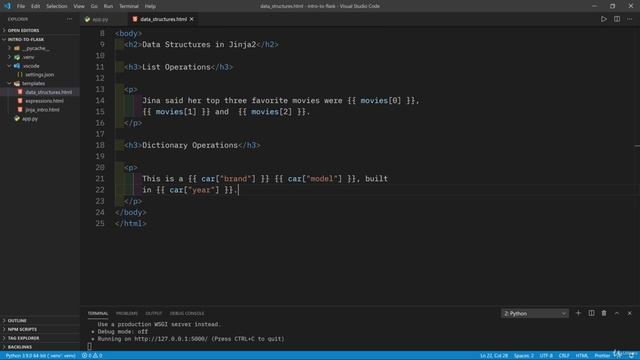Open the 2: Python terminal dropdown

click(535, 313)
